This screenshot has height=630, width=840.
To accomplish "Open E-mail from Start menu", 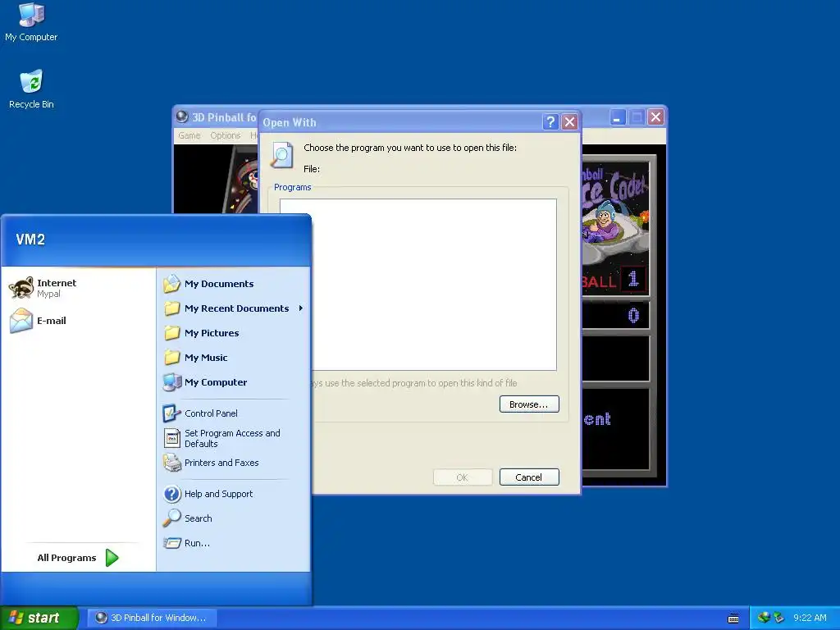I will pyautogui.click(x=78, y=321).
